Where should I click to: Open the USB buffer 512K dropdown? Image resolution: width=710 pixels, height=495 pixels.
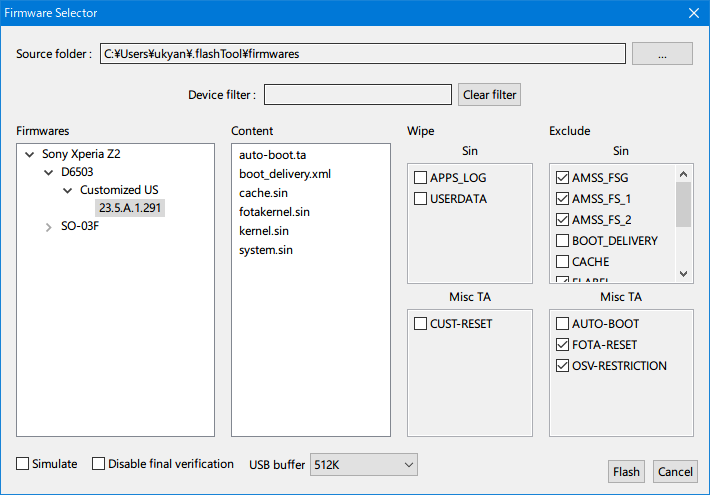[364, 465]
